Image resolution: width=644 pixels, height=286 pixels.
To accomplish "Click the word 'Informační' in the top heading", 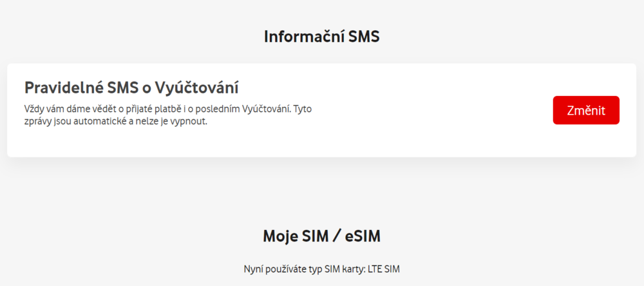I will coord(303,37).
